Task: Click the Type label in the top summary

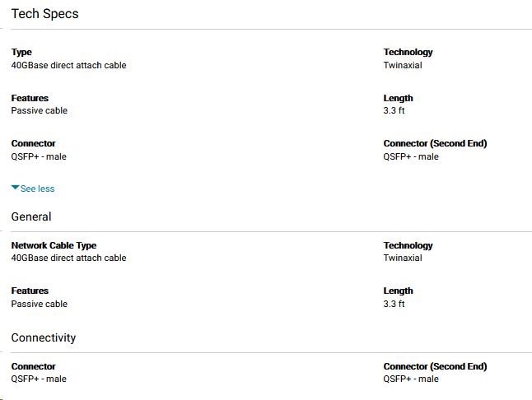Action: pyautogui.click(x=21, y=52)
